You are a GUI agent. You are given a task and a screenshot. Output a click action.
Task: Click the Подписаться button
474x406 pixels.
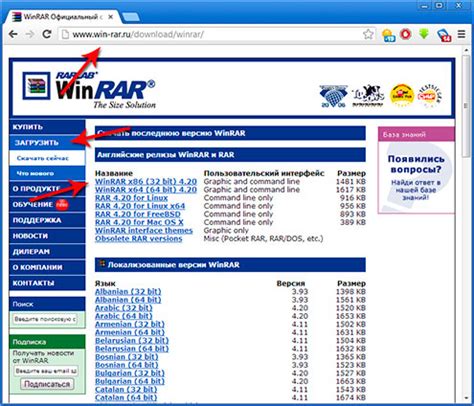pyautogui.click(x=47, y=384)
